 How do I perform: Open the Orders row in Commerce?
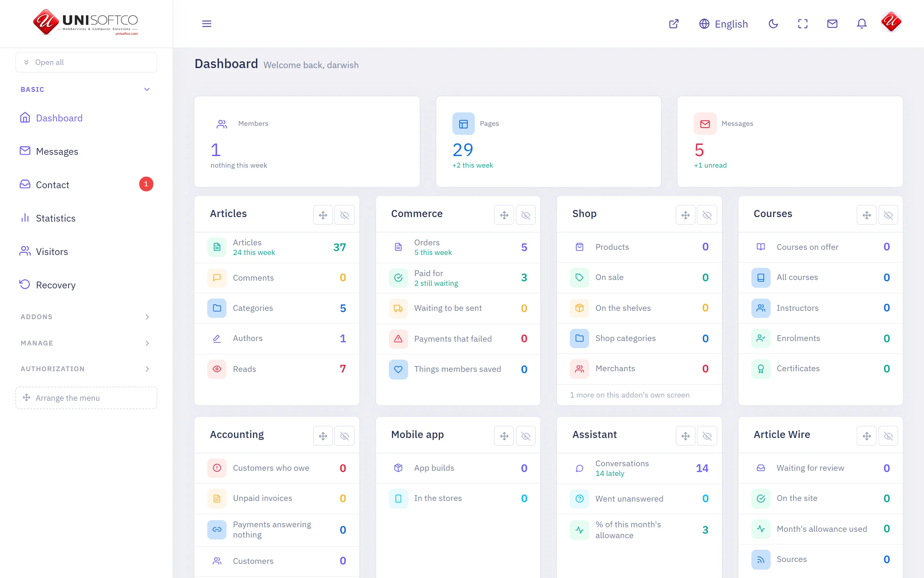pyautogui.click(x=458, y=247)
